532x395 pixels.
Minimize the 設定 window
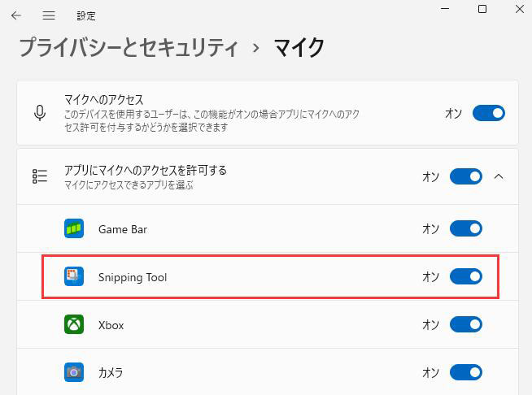click(446, 9)
